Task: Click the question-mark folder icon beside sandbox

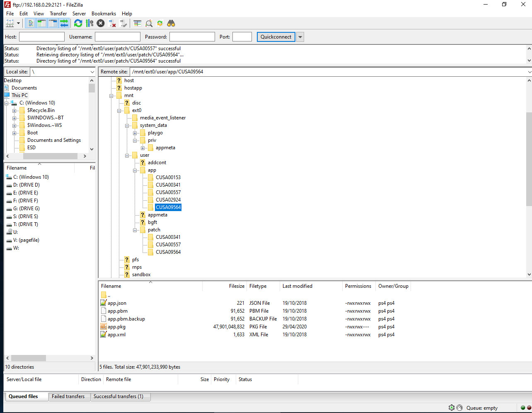Action: coord(127,275)
